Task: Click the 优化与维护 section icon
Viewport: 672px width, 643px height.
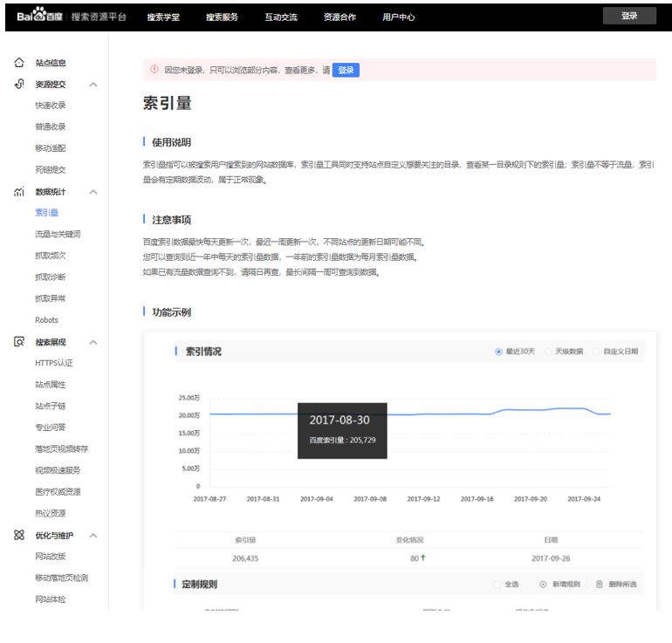Action: tap(19, 535)
